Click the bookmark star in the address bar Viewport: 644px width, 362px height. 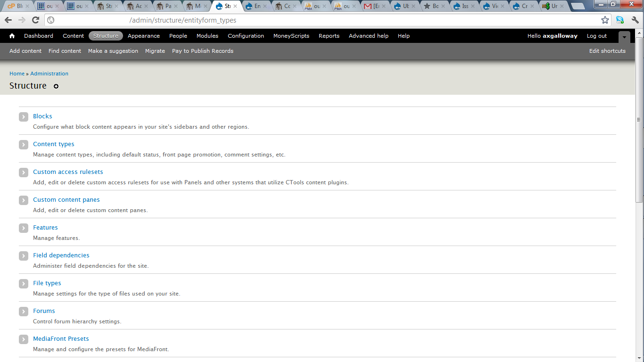click(x=605, y=20)
